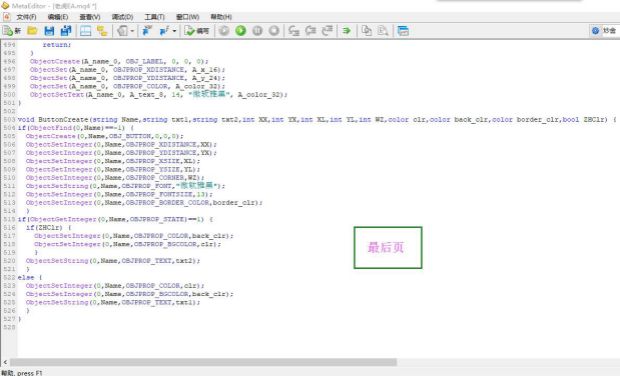This screenshot has height=376, width=620.
Task: Toggle the Toolbox panel icon
Action: pos(85,31)
